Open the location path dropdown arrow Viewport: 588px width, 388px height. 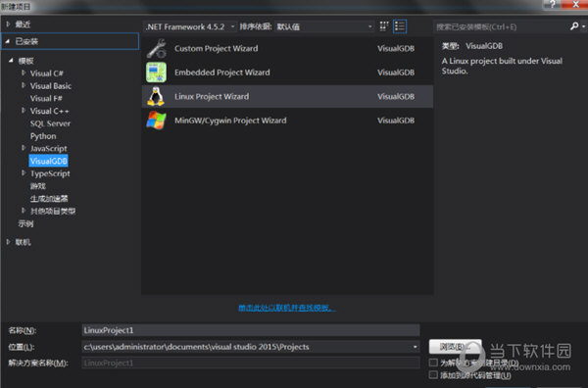pyautogui.click(x=415, y=347)
